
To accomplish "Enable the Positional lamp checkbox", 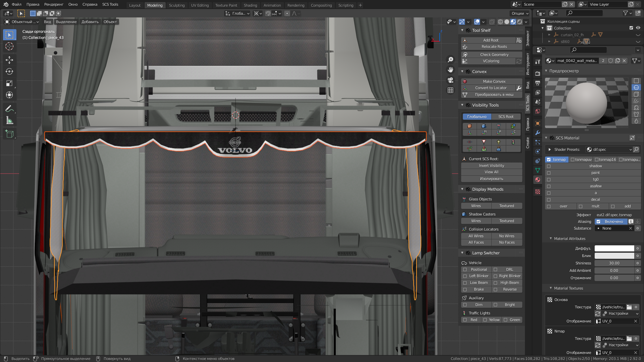I will [x=465, y=269].
